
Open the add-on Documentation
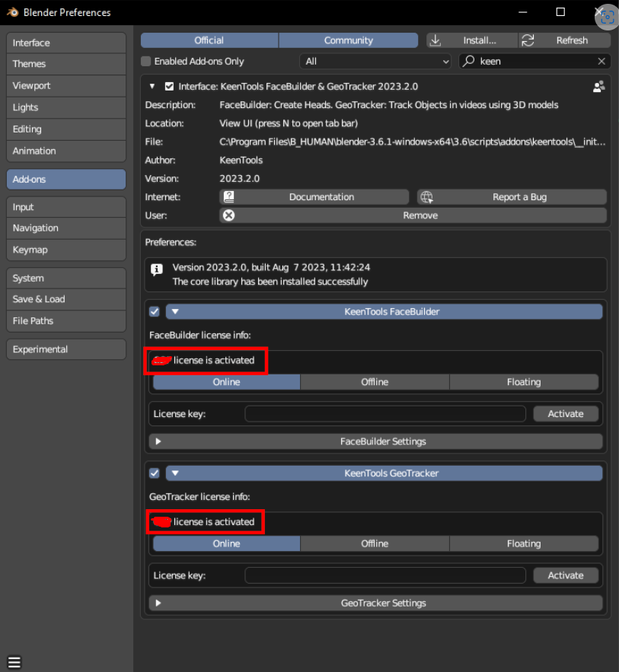coord(314,196)
